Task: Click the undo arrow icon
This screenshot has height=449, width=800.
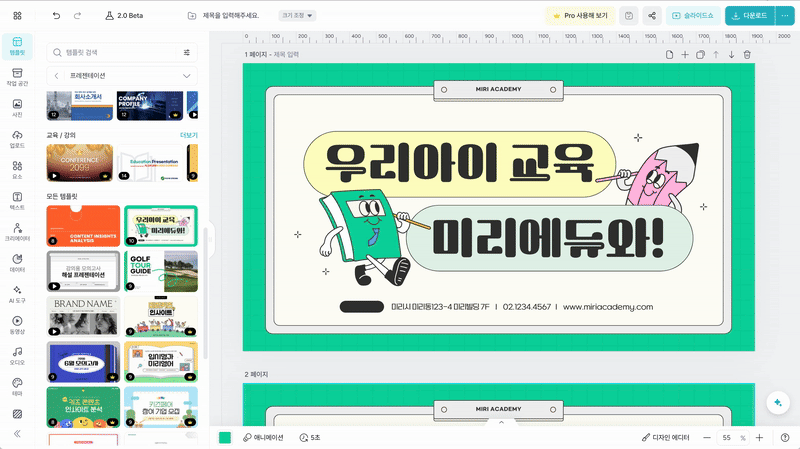Action: 56,16
